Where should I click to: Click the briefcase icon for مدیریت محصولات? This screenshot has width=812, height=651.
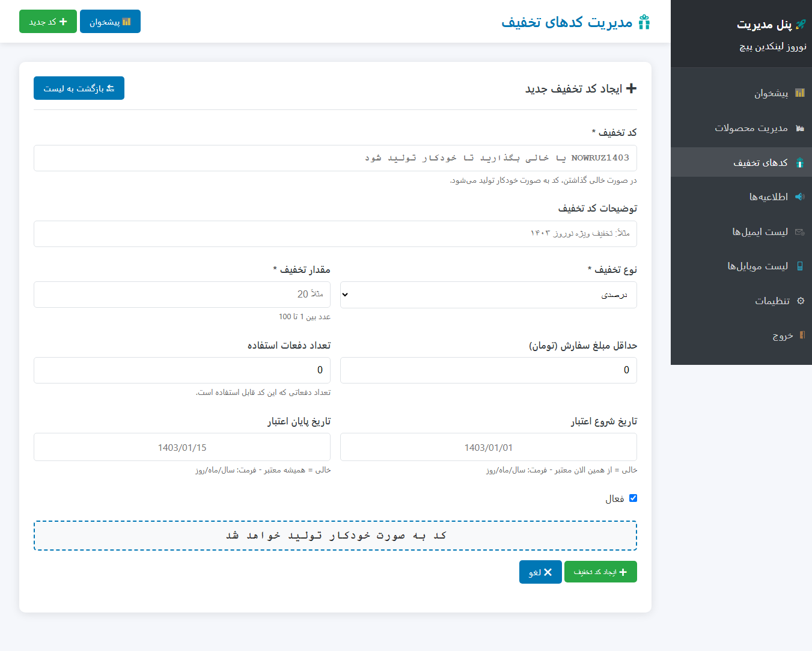point(800,127)
